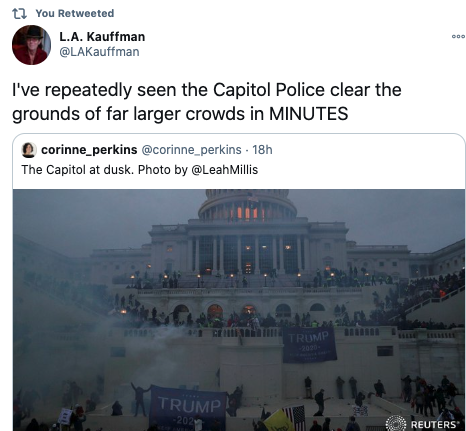Click the American flag near photo bottom

[x=294, y=418]
